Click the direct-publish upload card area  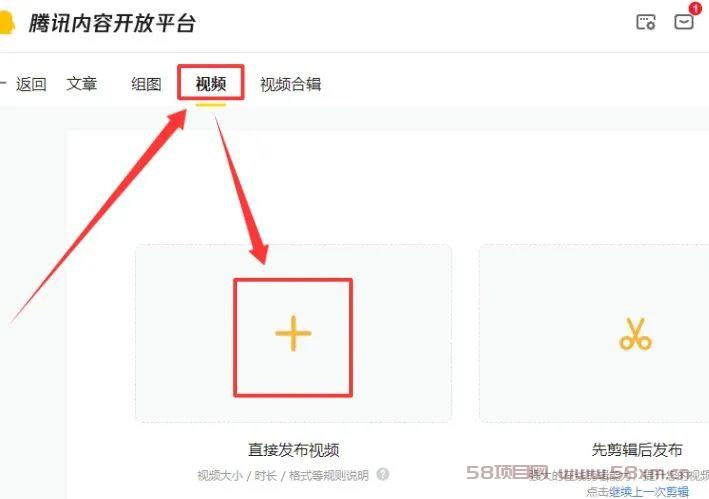[293, 334]
